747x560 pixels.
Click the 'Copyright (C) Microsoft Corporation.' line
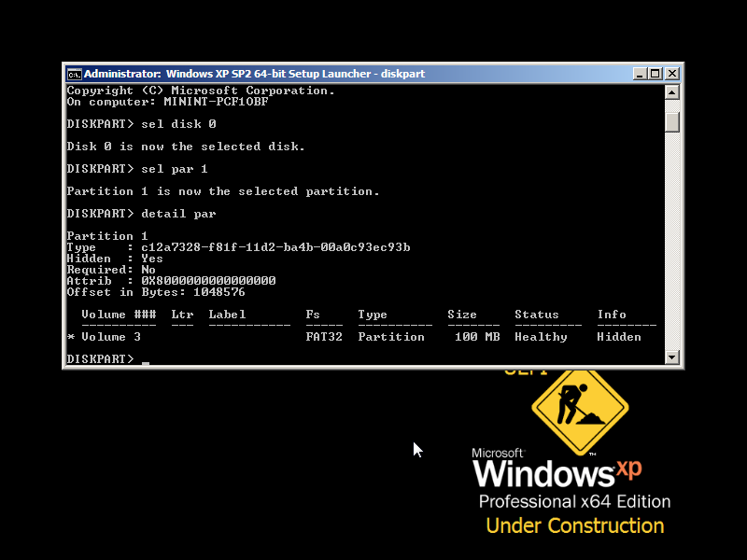[201, 91]
